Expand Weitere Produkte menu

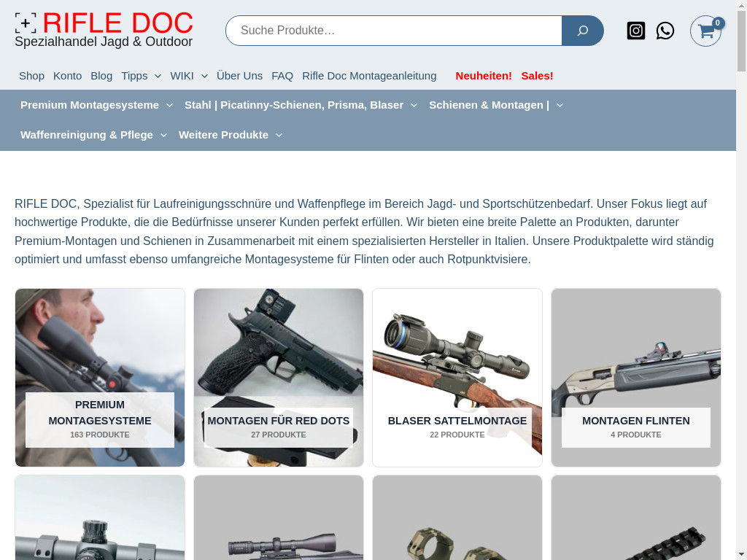pyautogui.click(x=230, y=135)
